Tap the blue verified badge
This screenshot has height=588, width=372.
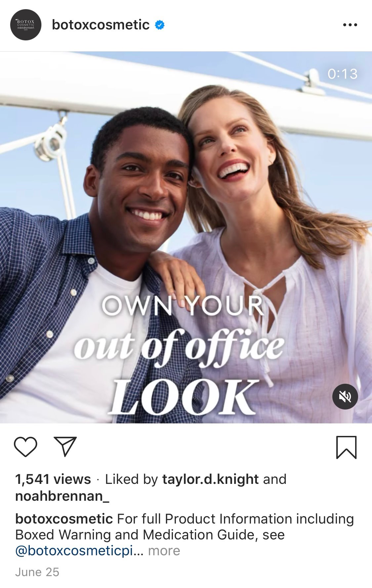[160, 25]
